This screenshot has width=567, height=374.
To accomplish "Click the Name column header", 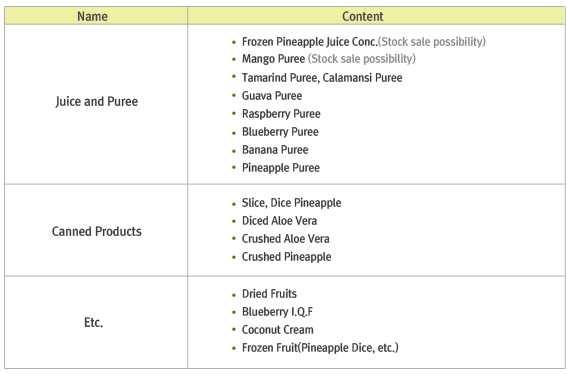I will 96,16.
